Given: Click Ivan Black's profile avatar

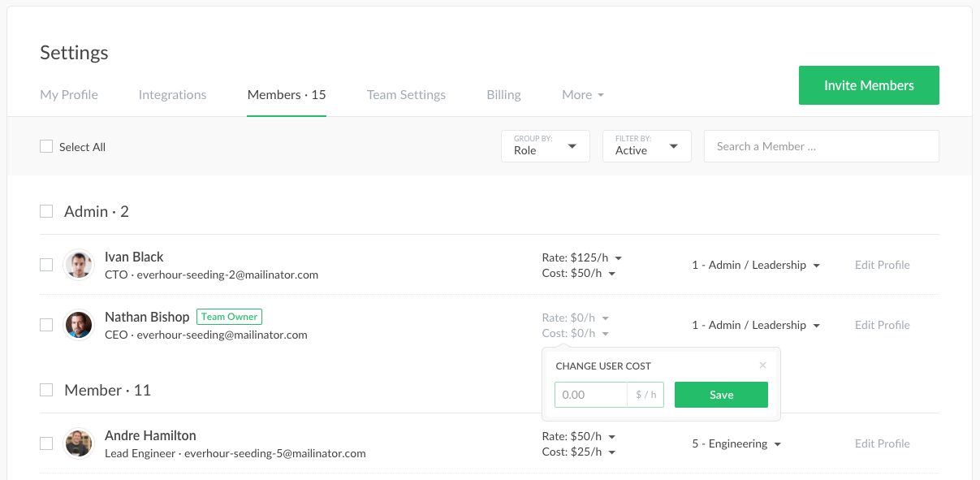Looking at the screenshot, I should click(x=79, y=265).
